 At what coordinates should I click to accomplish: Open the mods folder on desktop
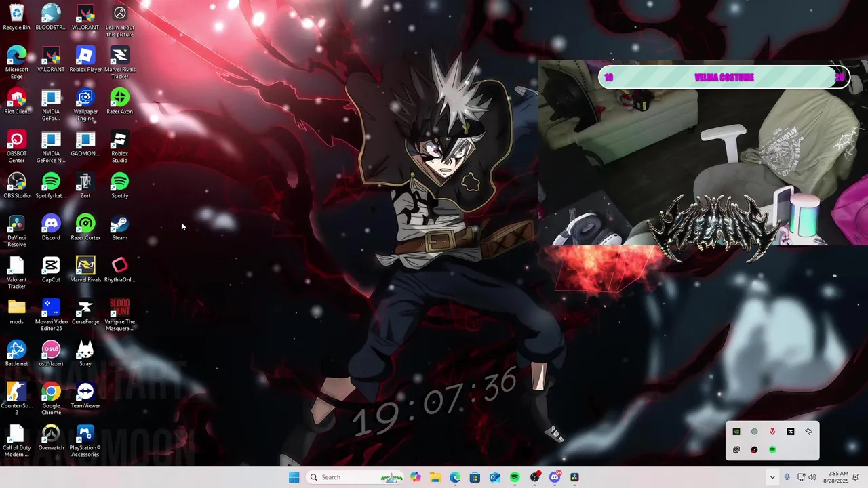(x=16, y=312)
